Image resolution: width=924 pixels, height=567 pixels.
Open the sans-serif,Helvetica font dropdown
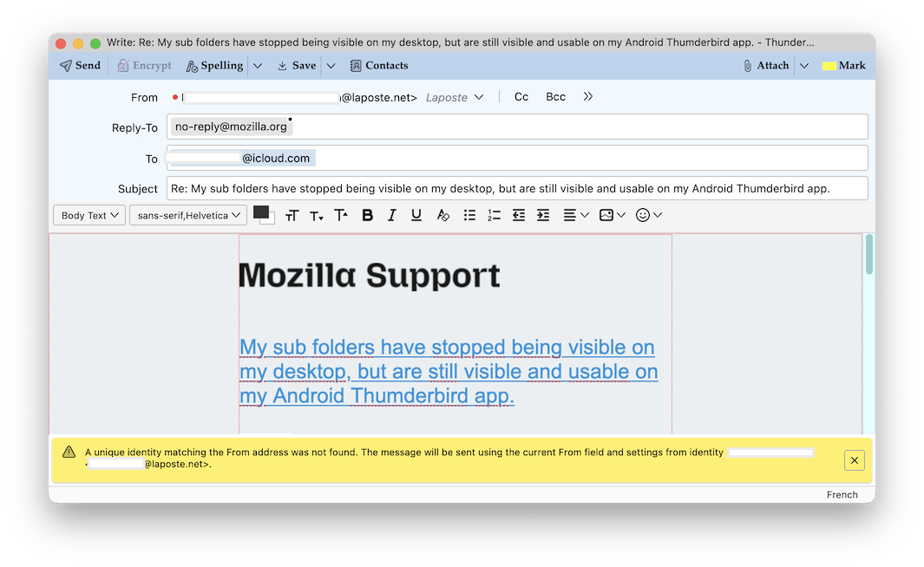tap(188, 216)
